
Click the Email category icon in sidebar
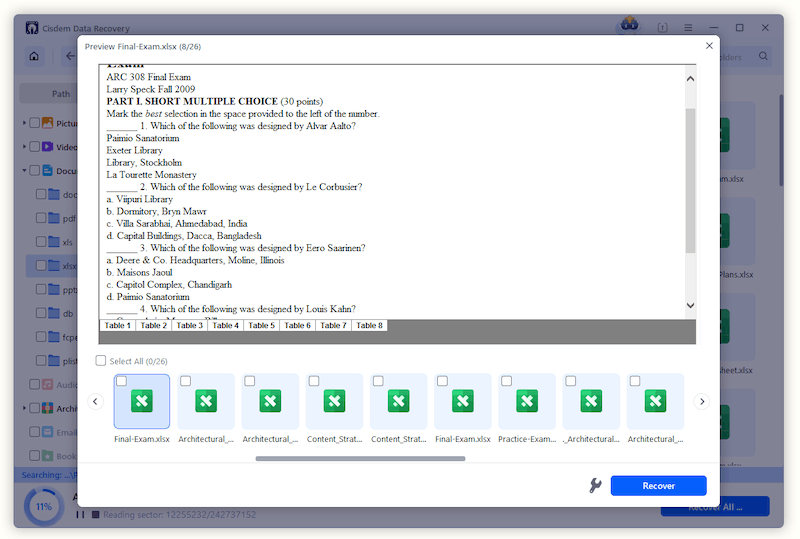[x=47, y=432]
